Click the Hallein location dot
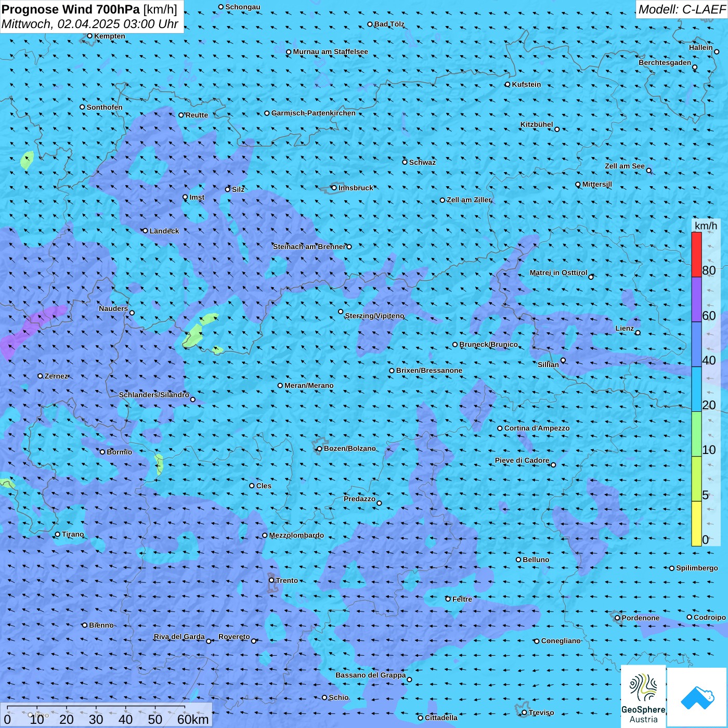The height and width of the screenshot is (728, 728). click(717, 52)
